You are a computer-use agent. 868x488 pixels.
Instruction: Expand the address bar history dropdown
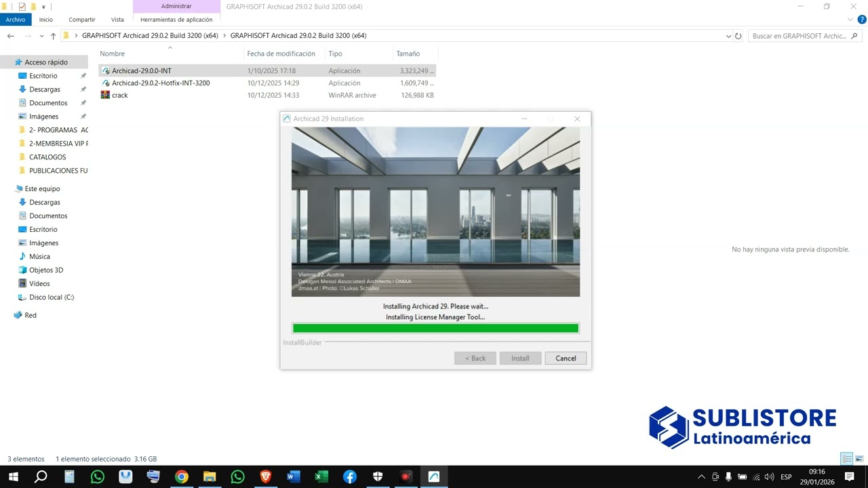(729, 36)
